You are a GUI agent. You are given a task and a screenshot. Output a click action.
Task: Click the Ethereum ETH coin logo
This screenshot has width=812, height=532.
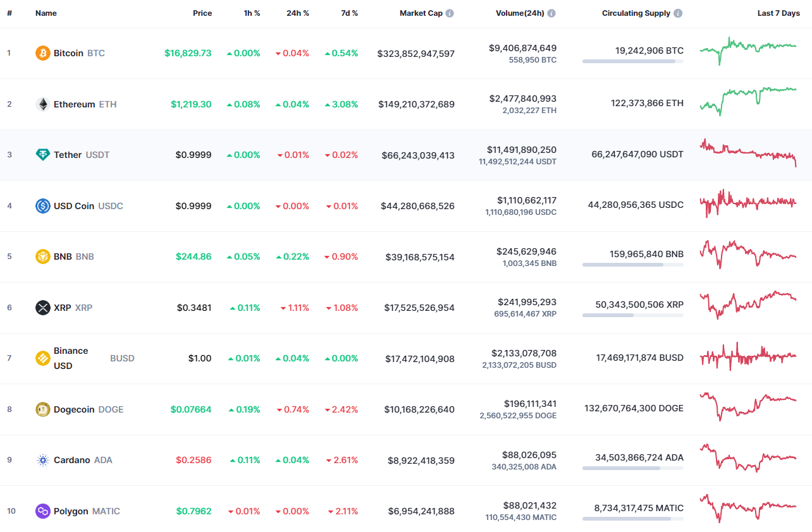(x=42, y=104)
